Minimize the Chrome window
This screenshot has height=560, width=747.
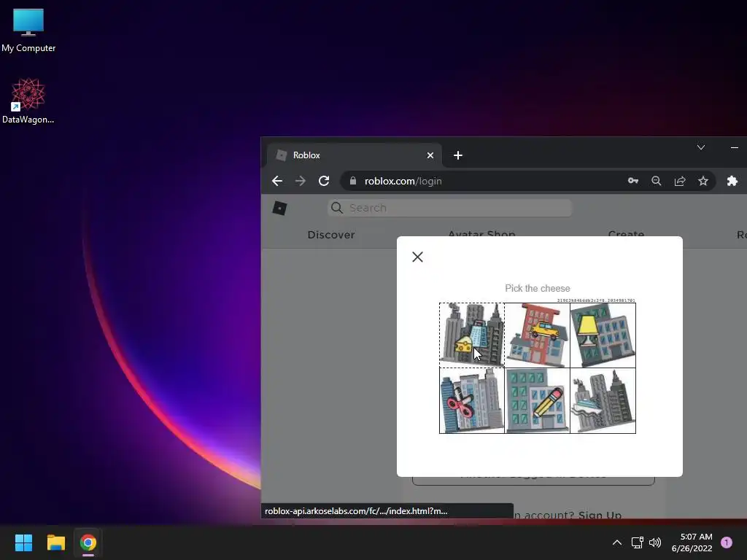coord(734,147)
